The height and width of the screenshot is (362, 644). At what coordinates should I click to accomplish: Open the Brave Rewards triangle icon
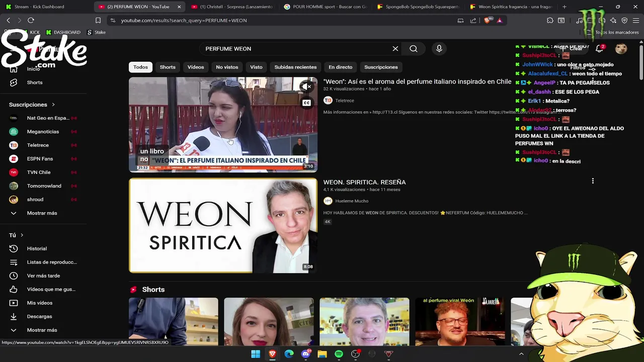tap(500, 21)
